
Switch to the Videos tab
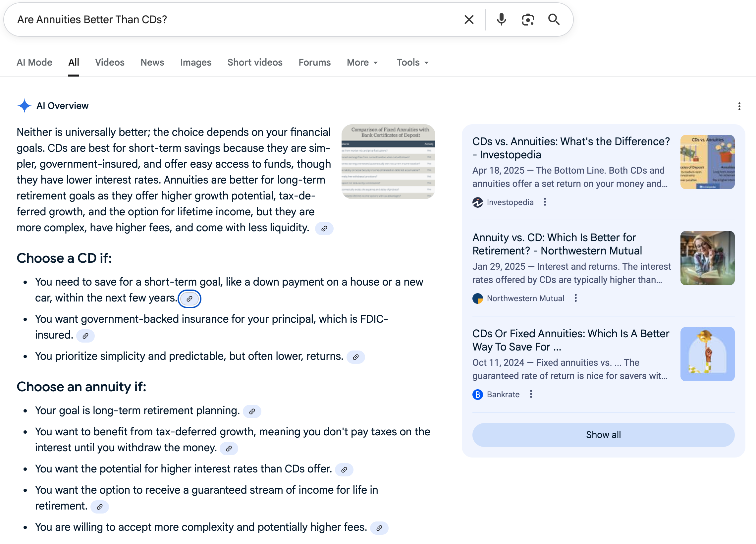(110, 62)
